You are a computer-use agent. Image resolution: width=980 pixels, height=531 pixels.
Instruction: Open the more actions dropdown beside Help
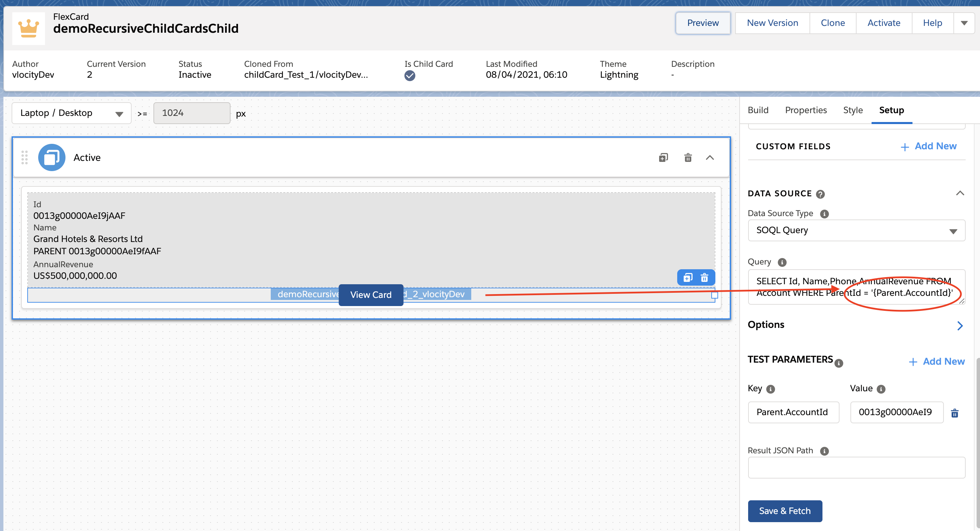click(x=964, y=23)
